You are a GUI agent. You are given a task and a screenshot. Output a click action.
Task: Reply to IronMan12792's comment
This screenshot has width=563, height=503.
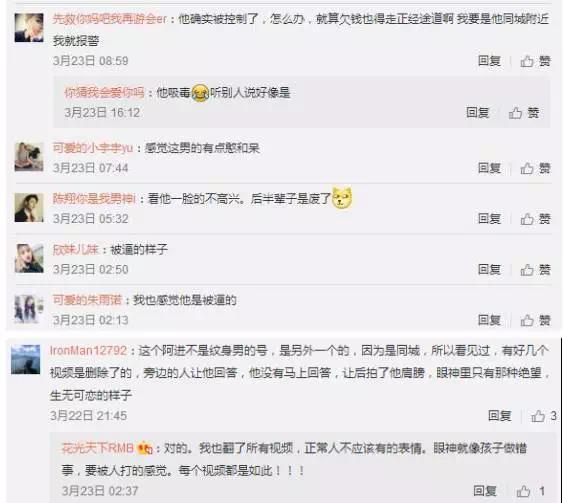click(499, 416)
